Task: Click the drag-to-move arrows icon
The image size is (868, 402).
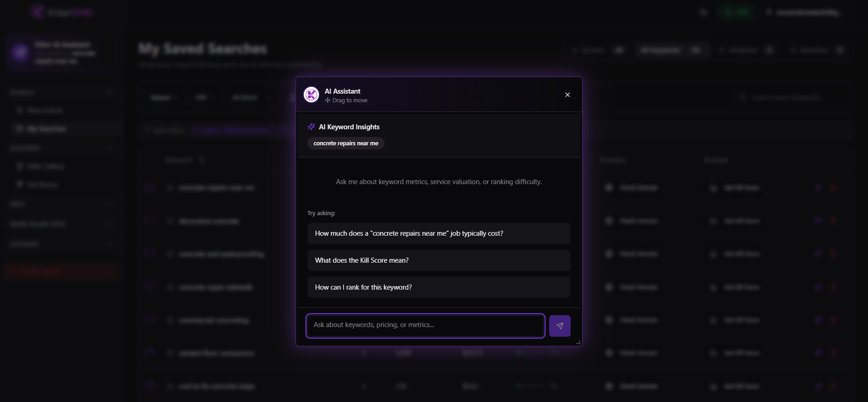Action: pyautogui.click(x=328, y=100)
